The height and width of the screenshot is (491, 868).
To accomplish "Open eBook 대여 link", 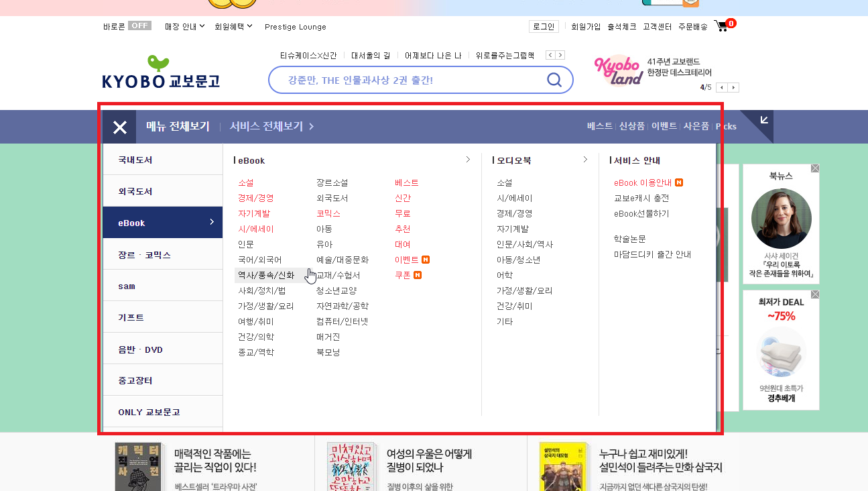I will click(403, 244).
